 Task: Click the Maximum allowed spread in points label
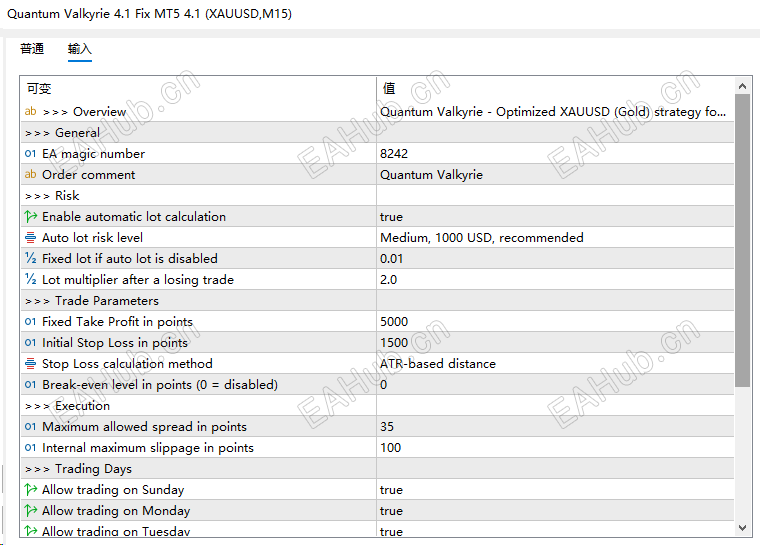tap(144, 427)
